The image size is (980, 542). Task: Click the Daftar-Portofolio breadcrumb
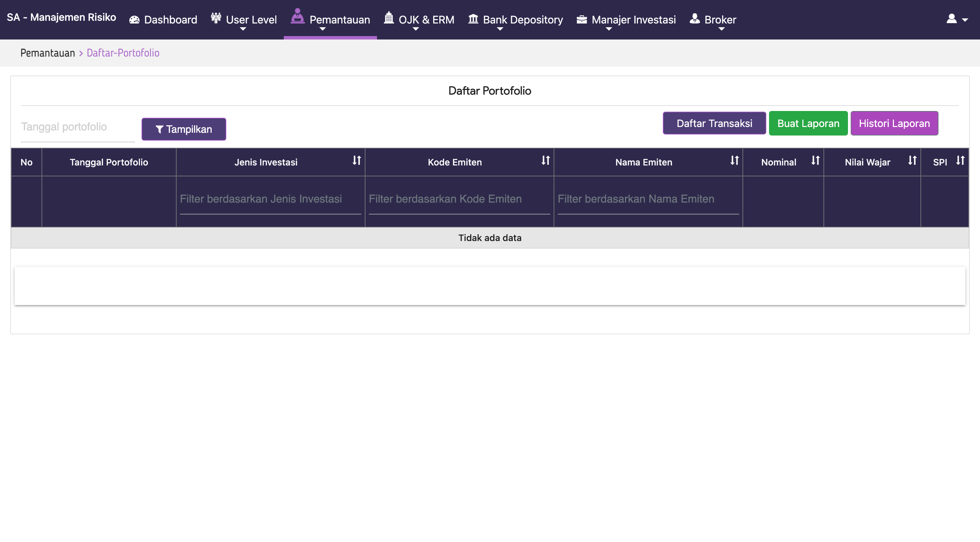coord(123,53)
